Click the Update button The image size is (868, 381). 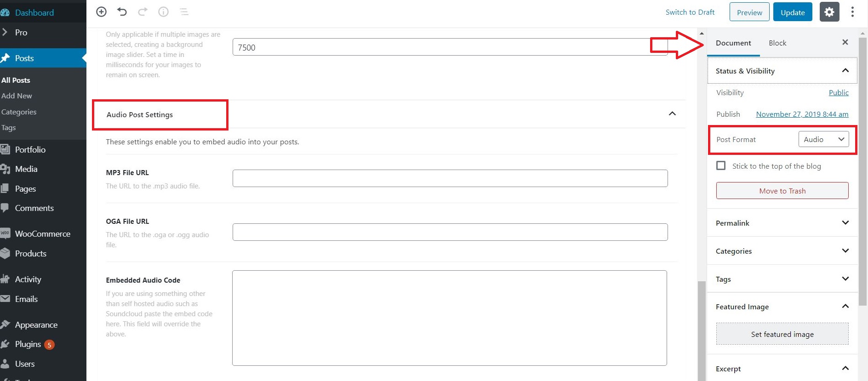coord(793,12)
